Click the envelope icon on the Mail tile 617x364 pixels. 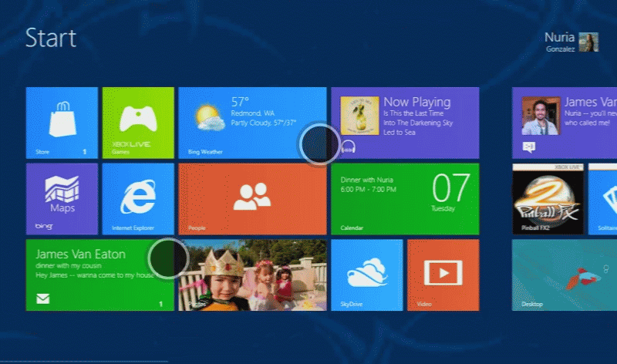click(43, 298)
